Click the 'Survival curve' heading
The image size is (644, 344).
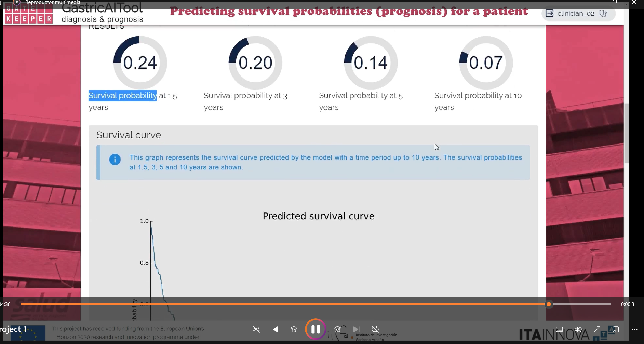tap(129, 135)
